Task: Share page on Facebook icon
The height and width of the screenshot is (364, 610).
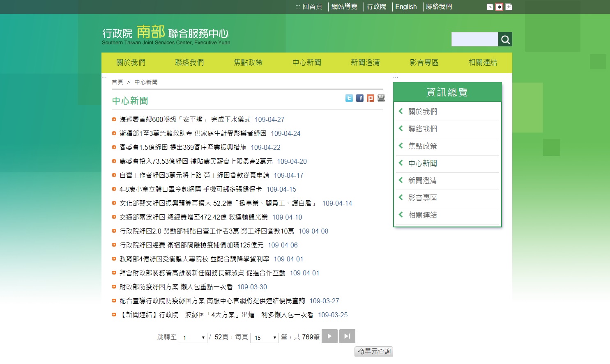Action: (360, 98)
